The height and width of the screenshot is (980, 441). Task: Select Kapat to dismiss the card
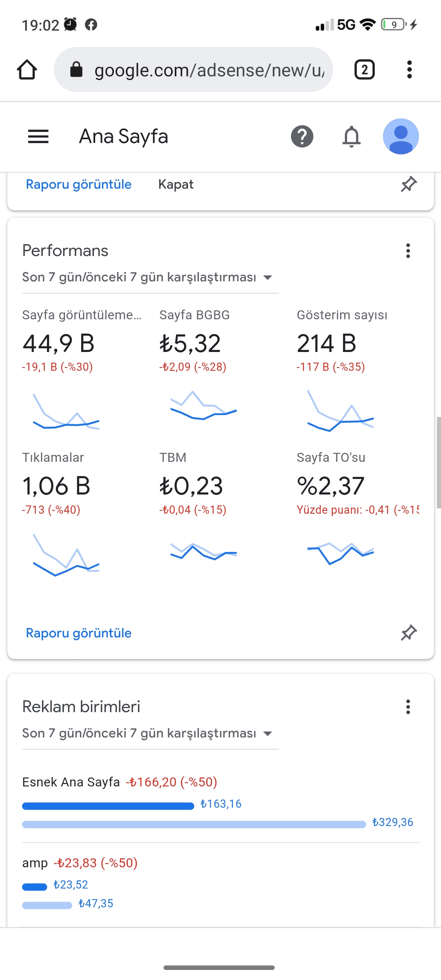click(x=176, y=184)
